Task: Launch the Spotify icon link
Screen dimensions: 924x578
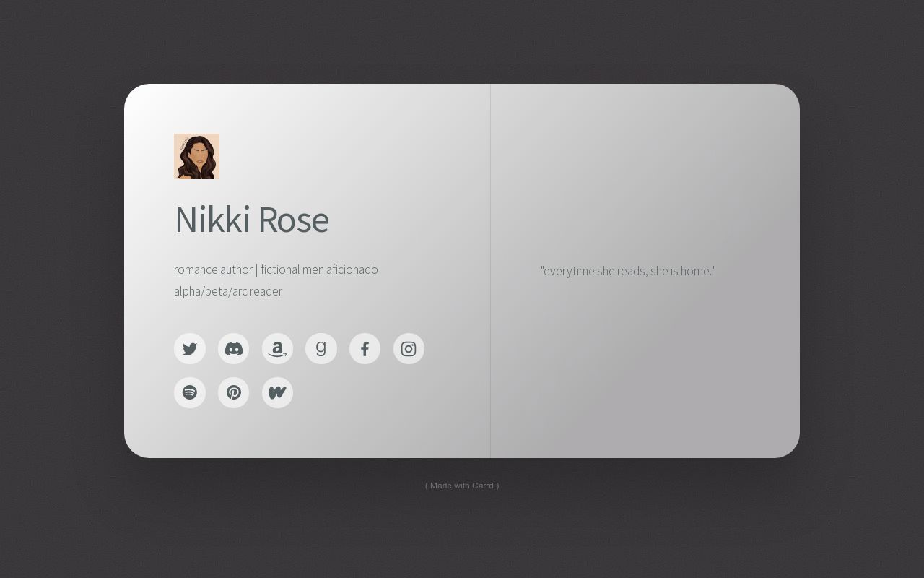Action: click(190, 392)
